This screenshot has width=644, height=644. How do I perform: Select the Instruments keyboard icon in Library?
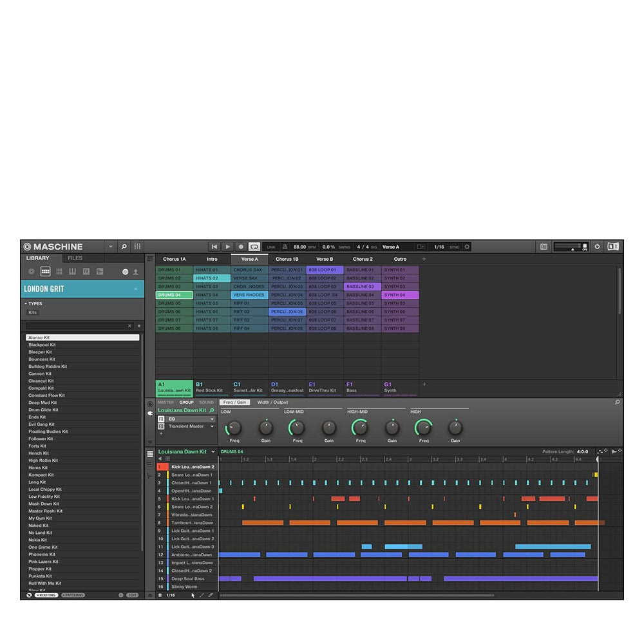(73, 272)
